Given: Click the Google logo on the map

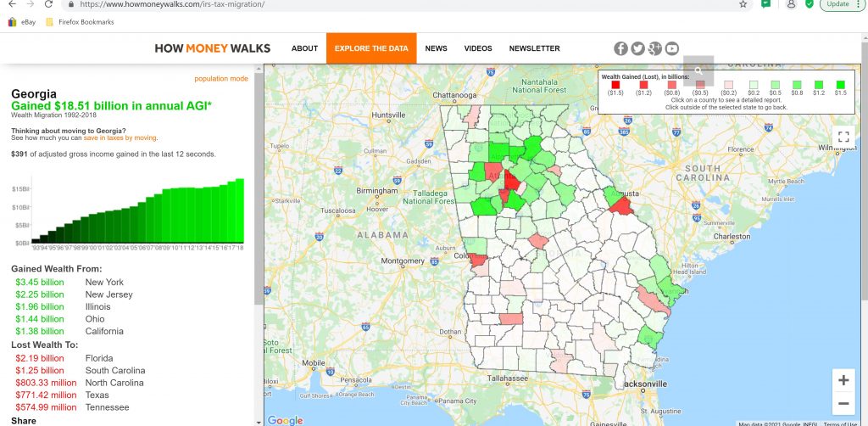Looking at the screenshot, I should pos(286,420).
